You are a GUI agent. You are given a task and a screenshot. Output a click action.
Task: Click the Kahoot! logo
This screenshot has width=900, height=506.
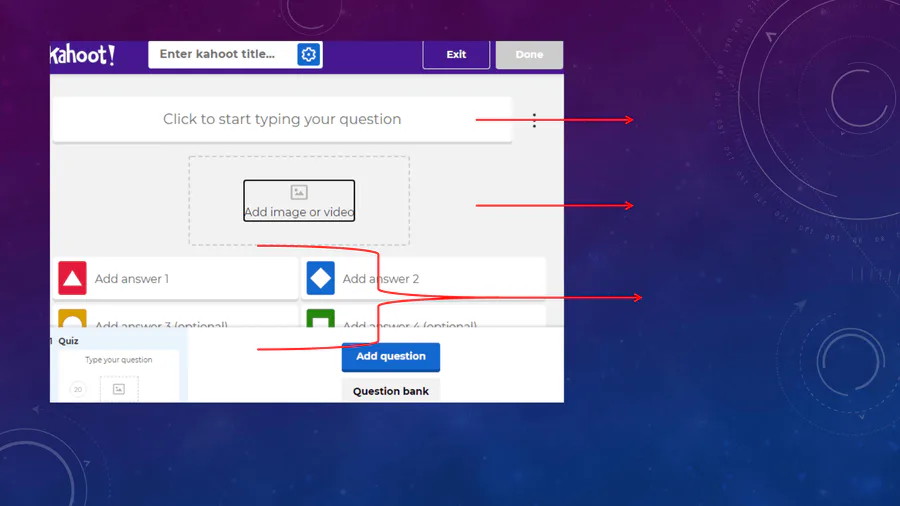tap(83, 55)
